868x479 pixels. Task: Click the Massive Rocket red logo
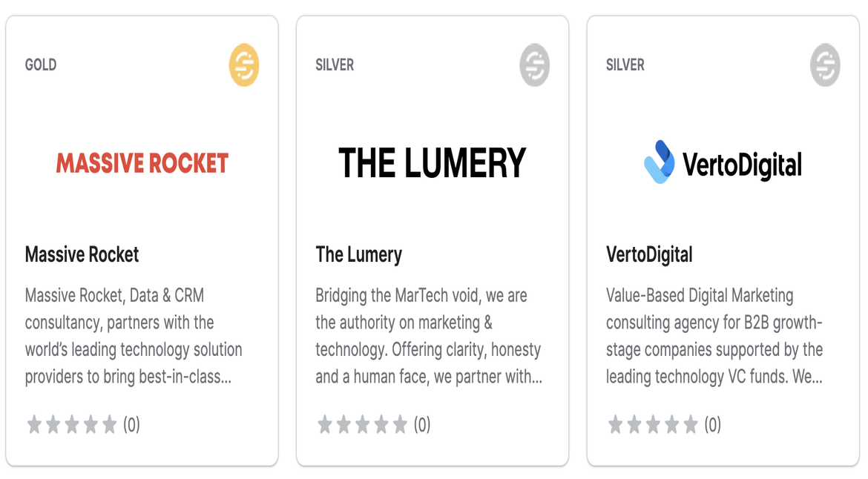[x=142, y=163]
